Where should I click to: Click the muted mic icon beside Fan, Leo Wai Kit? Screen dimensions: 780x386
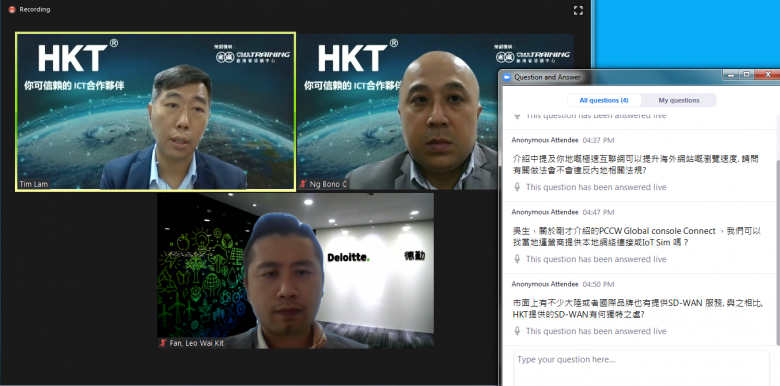coord(163,343)
